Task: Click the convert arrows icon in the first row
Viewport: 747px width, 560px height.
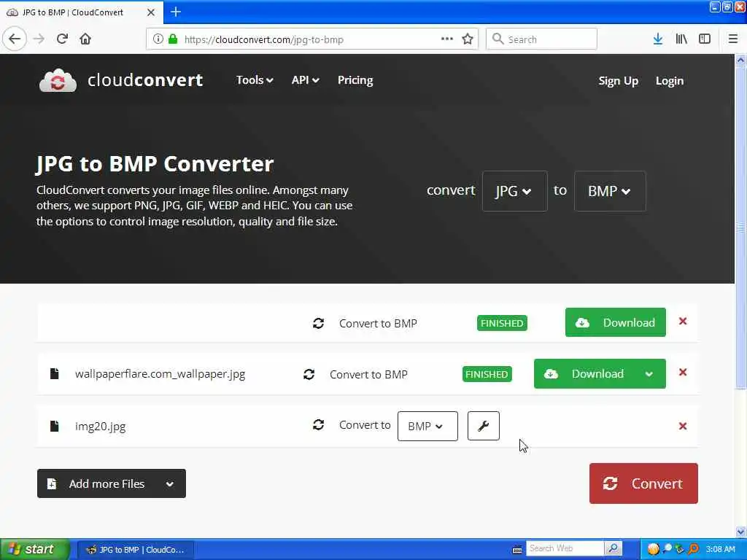Action: coord(318,323)
